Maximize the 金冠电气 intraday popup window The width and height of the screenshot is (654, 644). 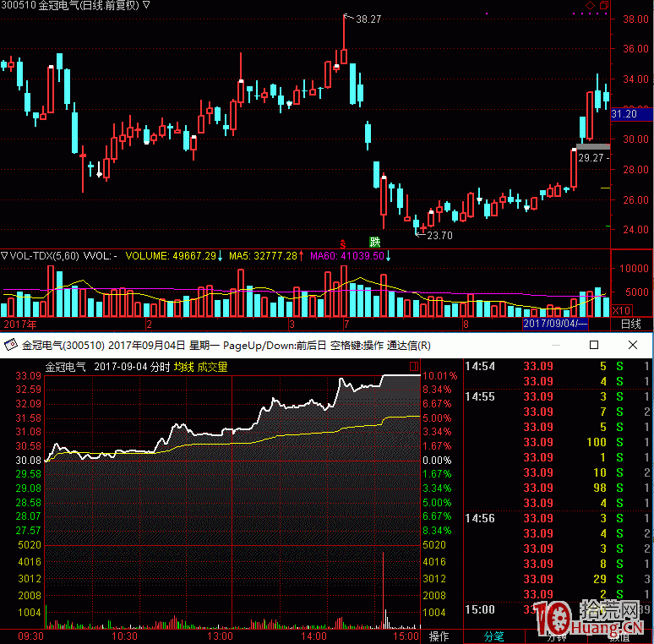pyautogui.click(x=594, y=345)
